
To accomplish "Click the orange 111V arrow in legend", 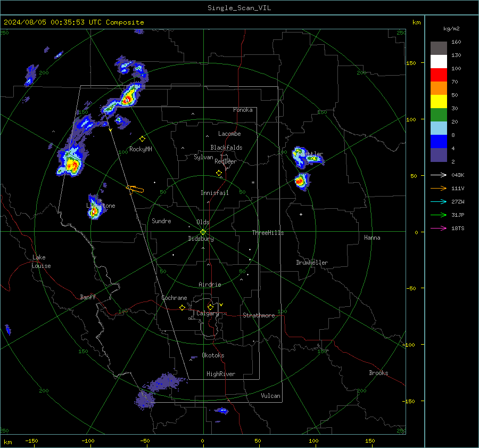I will click(x=439, y=189).
